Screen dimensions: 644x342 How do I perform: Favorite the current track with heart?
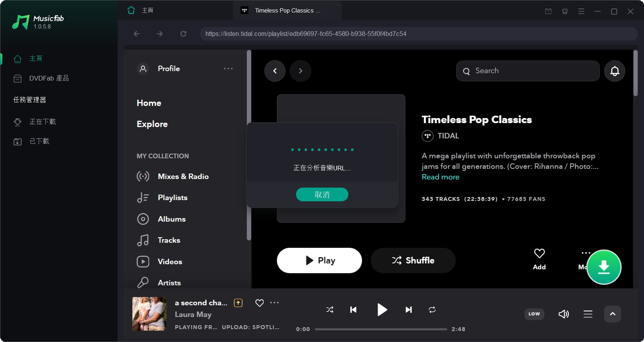pos(259,303)
